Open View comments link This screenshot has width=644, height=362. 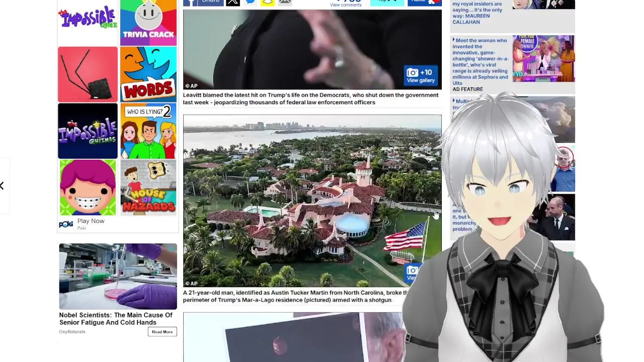346,5
